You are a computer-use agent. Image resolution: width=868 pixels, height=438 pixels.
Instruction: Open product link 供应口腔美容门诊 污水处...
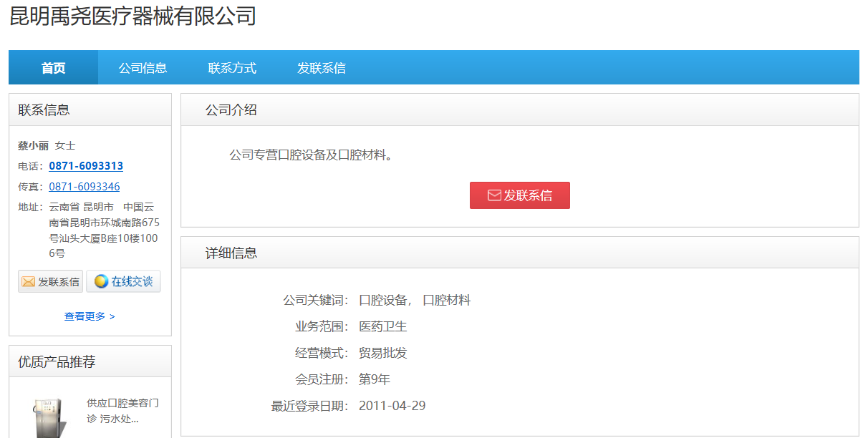coord(122,411)
